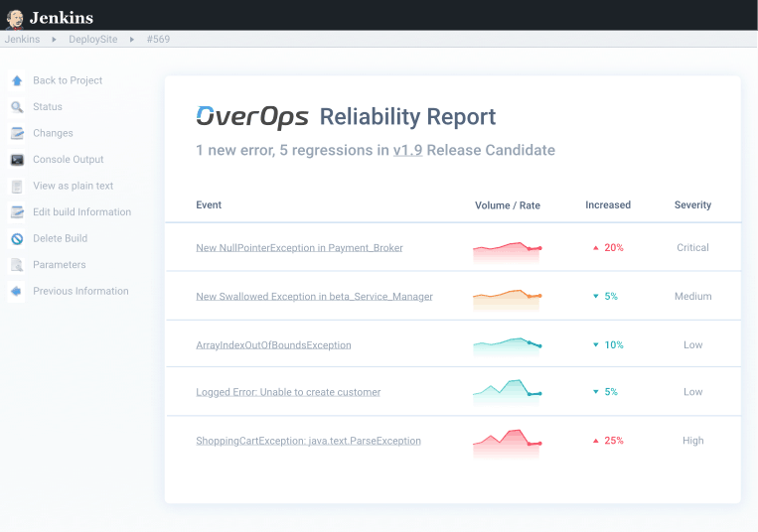Click the Edit build Information icon
The image size is (758, 532).
coord(17,212)
